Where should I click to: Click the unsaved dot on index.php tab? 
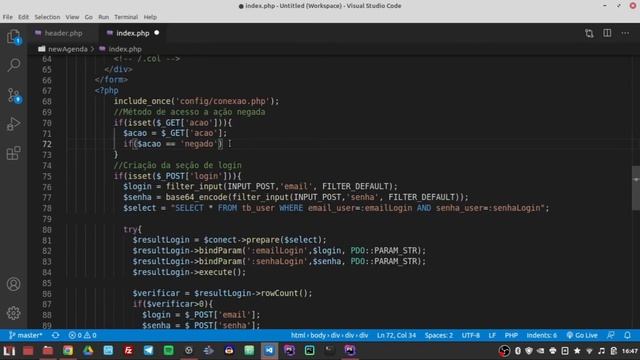coord(156,33)
